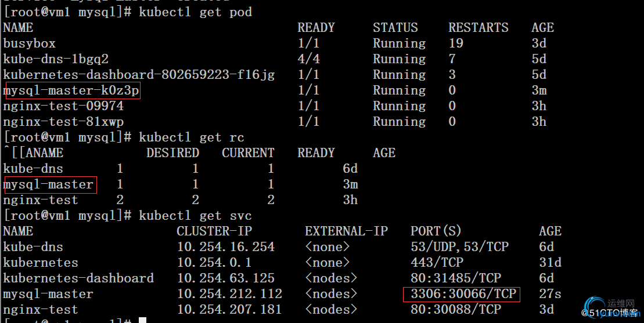The image size is (644, 323).
Task: Click 'kubernetes-dashboard' service name in svc list
Action: [78, 278]
